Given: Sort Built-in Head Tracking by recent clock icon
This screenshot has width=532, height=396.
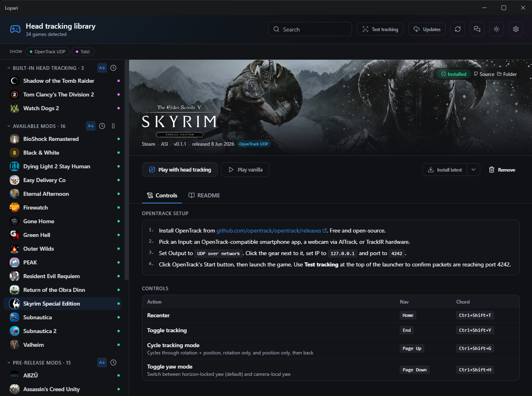Looking at the screenshot, I should pos(113,68).
